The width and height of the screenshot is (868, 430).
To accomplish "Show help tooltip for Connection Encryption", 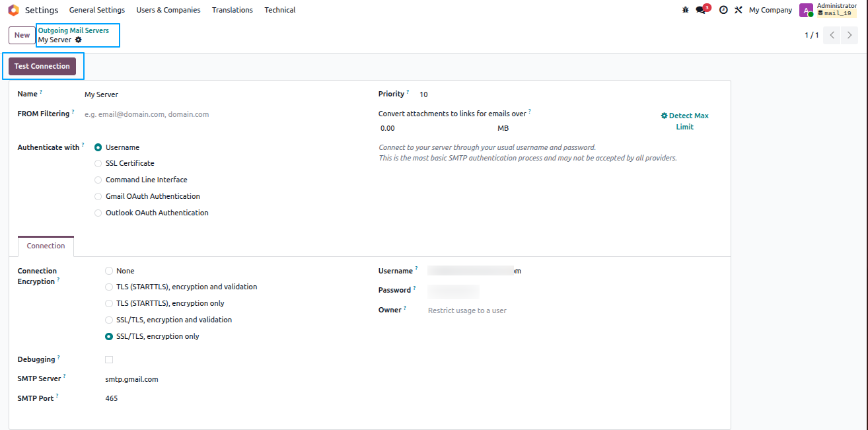I will (x=58, y=279).
